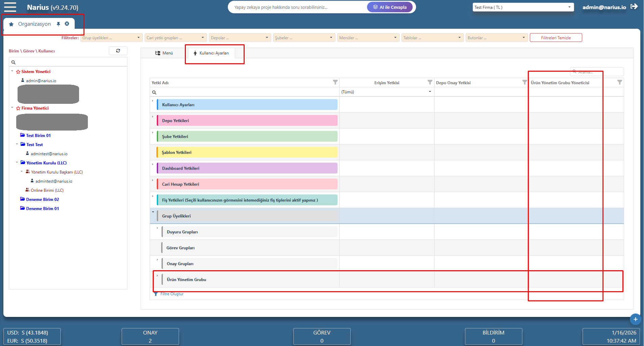
Task: Collapse the Sistem Yönetici tree node
Action: coord(12,71)
